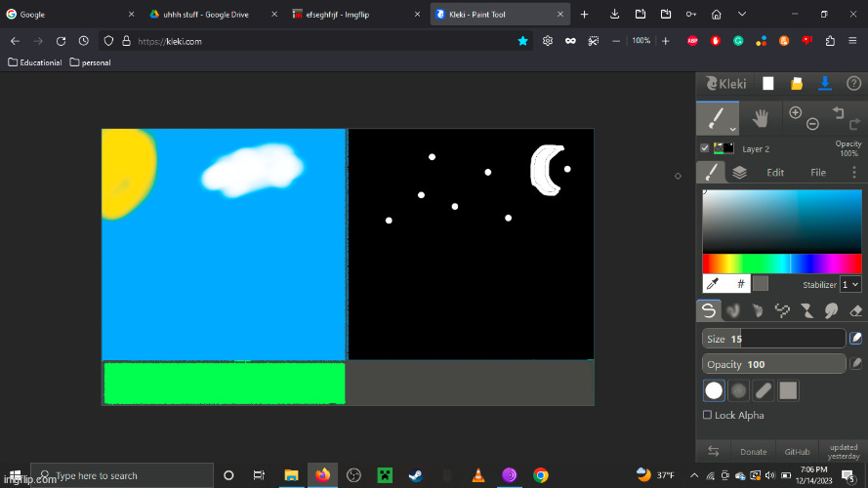
Task: Open the File tab
Action: (x=818, y=172)
